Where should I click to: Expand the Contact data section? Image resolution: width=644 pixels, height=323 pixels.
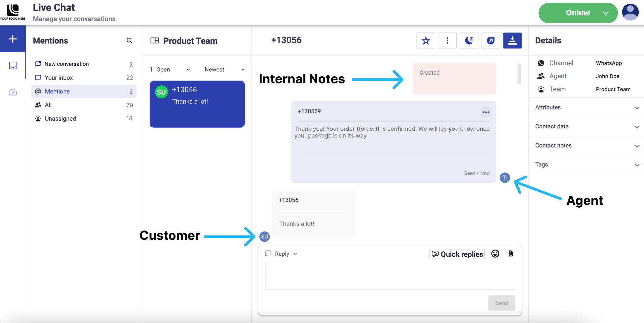[x=586, y=126]
